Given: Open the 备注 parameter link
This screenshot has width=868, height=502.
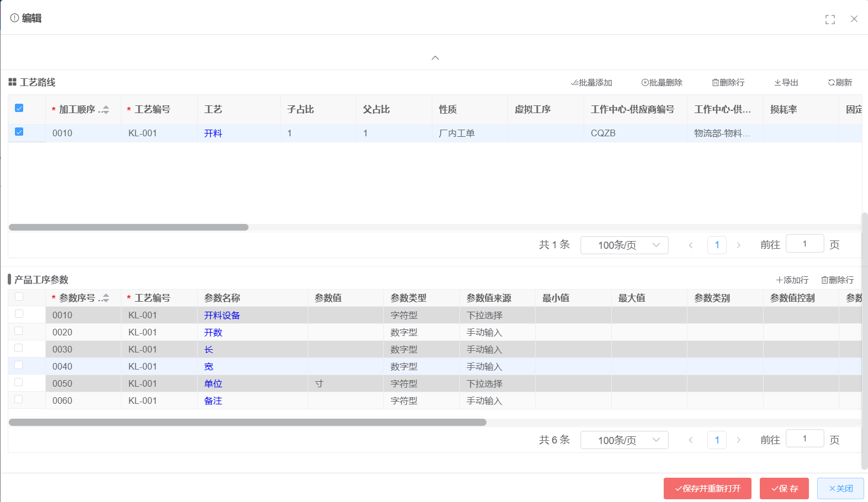Looking at the screenshot, I should pos(213,401).
